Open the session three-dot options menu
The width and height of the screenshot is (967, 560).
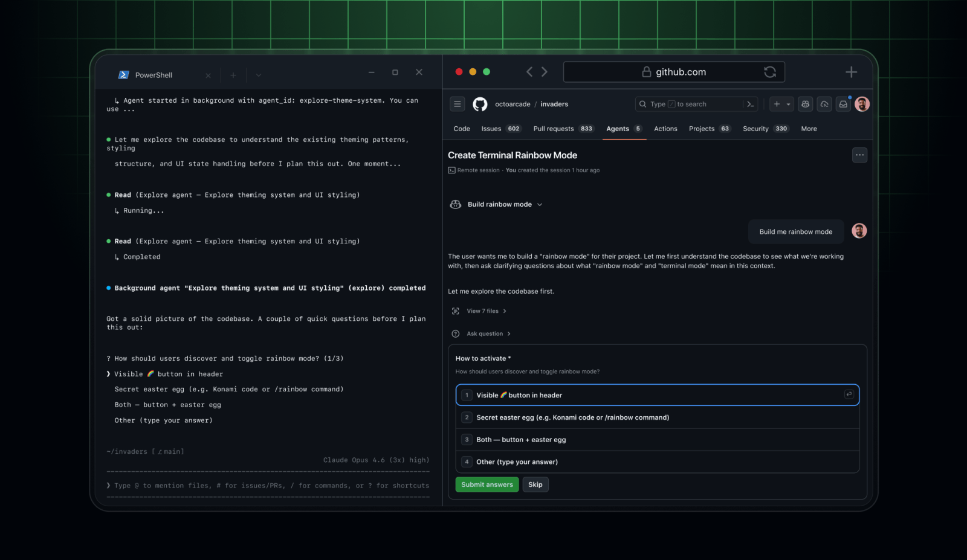coord(859,155)
